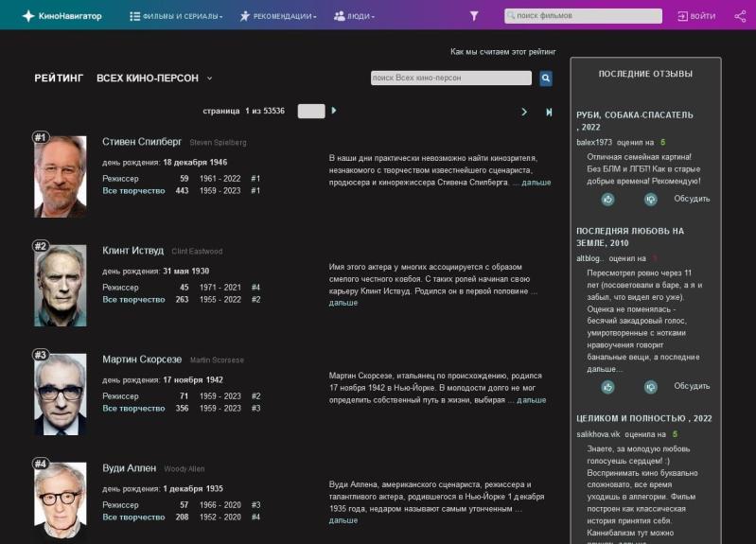Viewport: 756px width, 544px height.
Task: Click birthday text 31 мая 1930
Action: click(186, 271)
